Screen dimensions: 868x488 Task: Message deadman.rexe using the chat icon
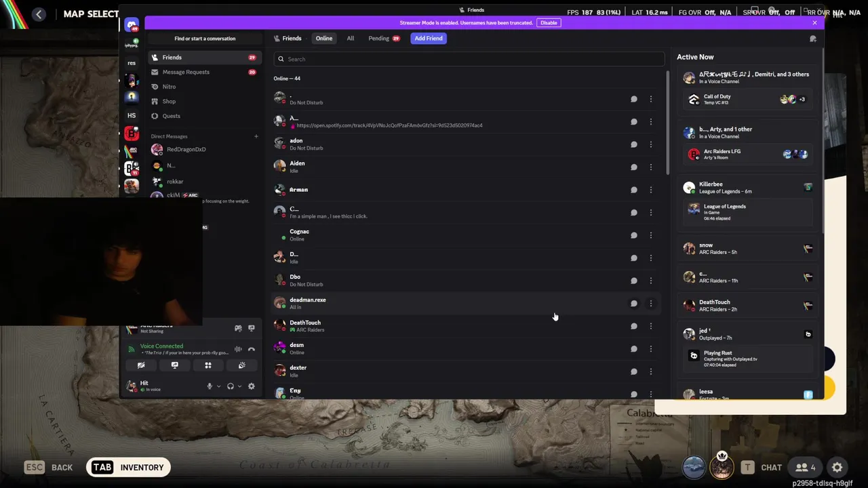(634, 304)
